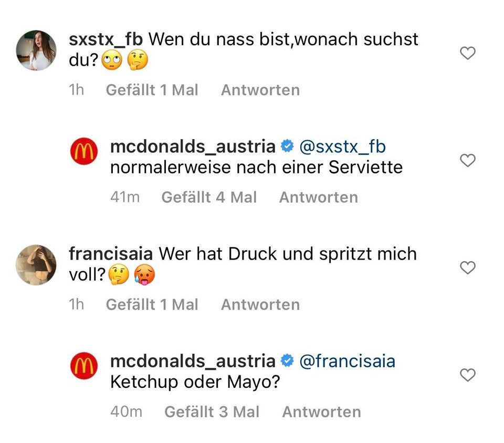Viewport: 504px width, 443px height.
Task: Like francisaia's comment using the heart
Action: 467,267
